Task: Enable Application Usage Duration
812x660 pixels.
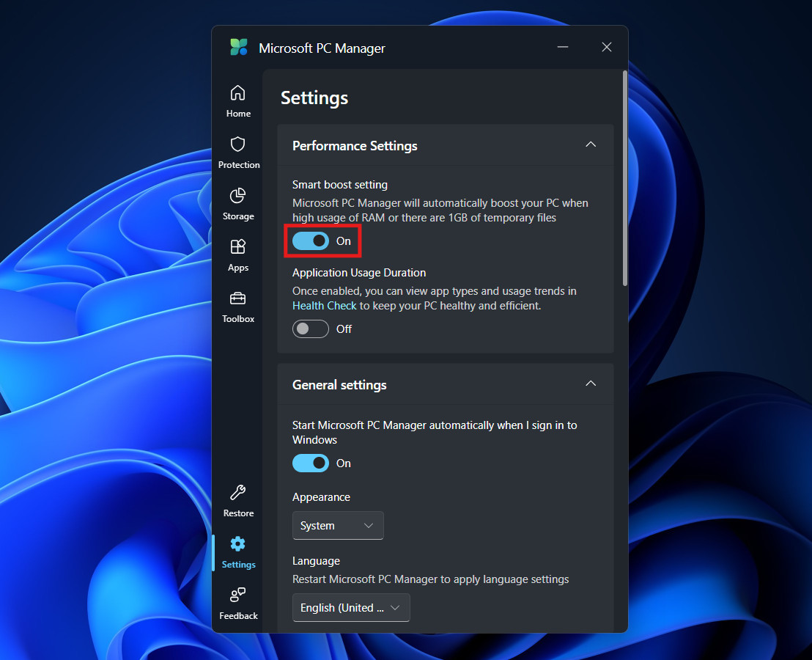Action: pos(311,329)
